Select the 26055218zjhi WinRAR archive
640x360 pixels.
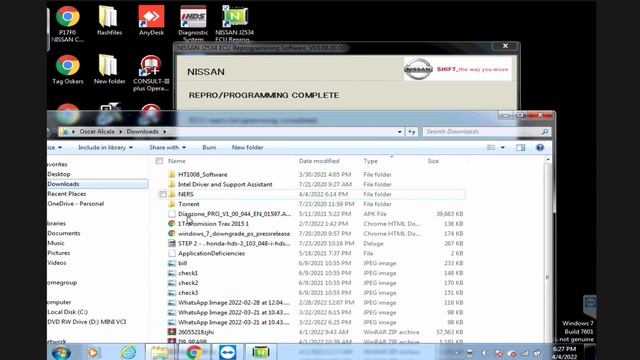196,332
